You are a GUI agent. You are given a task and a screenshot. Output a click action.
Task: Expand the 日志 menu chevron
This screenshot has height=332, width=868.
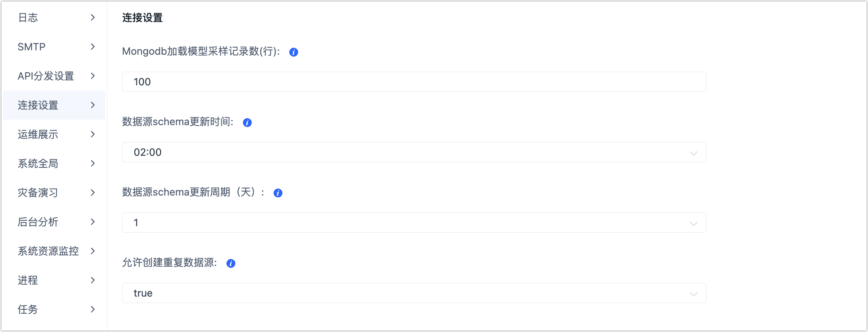point(93,18)
